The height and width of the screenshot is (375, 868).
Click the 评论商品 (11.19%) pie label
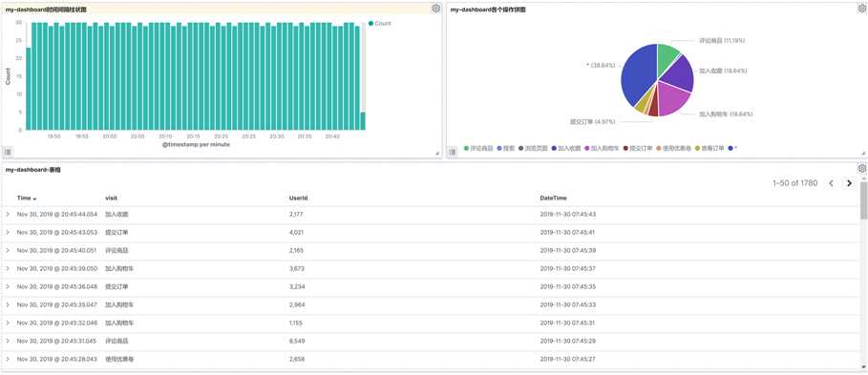(x=723, y=40)
